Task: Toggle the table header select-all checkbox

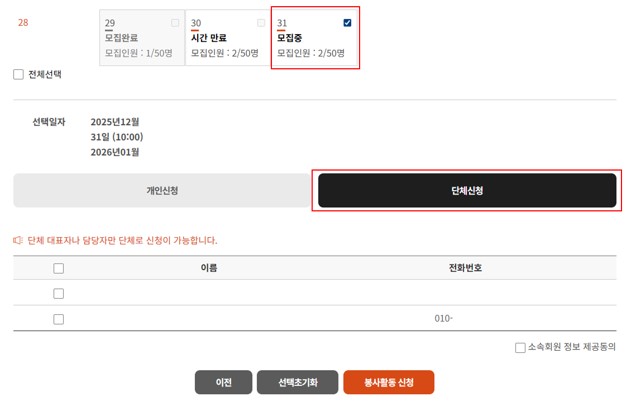Action: (58, 268)
